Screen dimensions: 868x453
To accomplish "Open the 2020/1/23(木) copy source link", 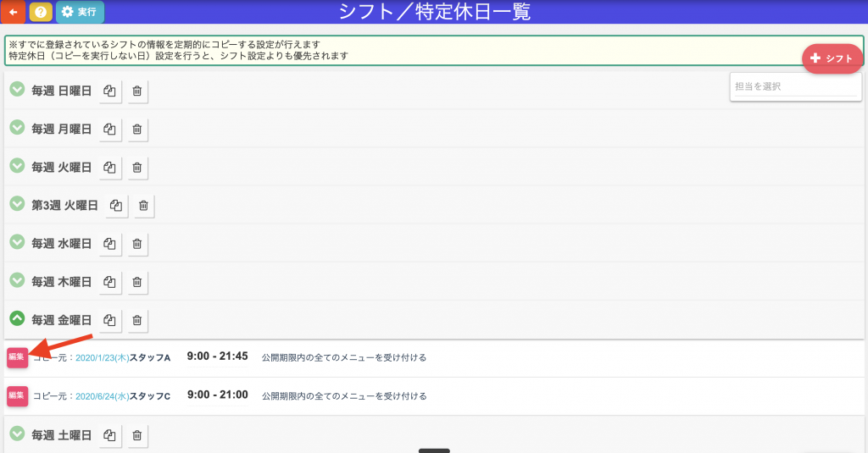I will (x=103, y=358).
